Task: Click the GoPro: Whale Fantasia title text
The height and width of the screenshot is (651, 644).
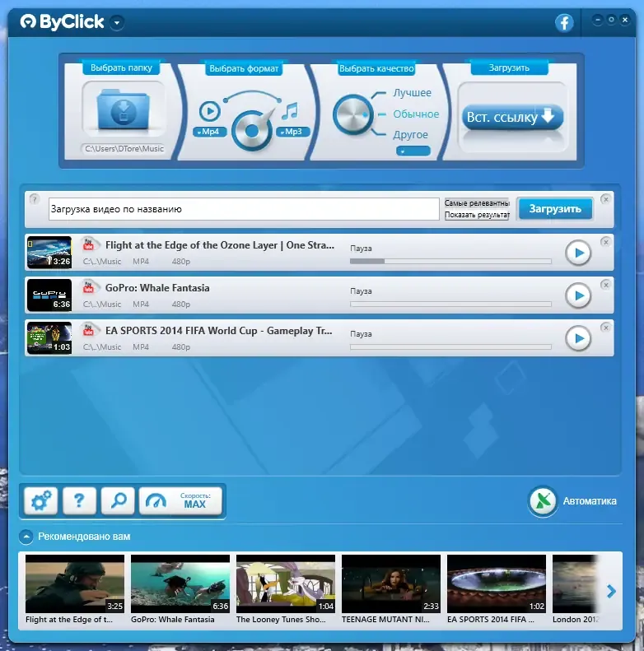Action: 157,288
